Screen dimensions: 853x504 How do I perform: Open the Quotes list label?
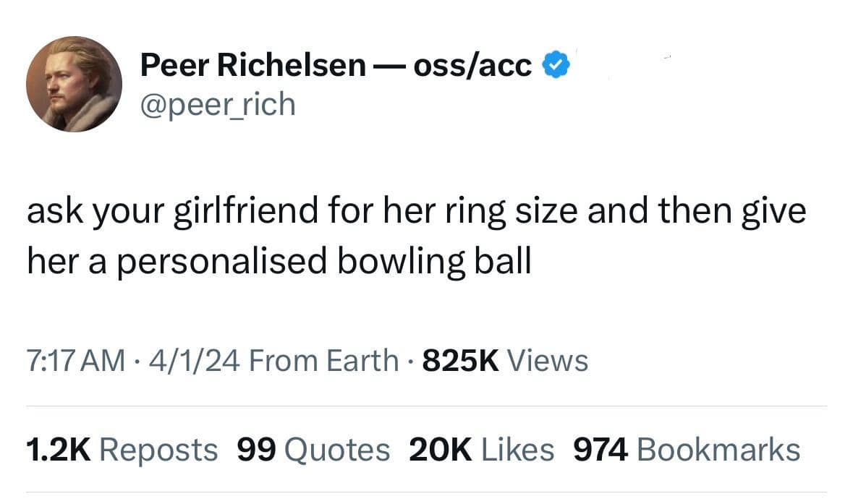(x=337, y=449)
